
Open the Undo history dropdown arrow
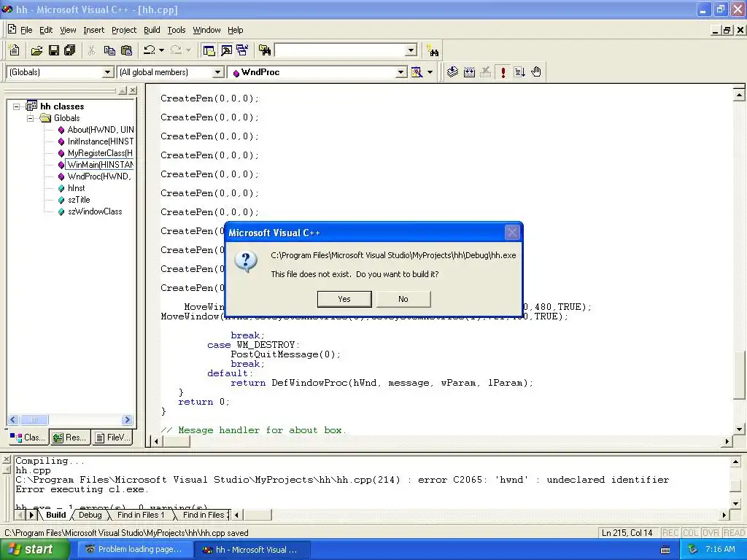161,50
